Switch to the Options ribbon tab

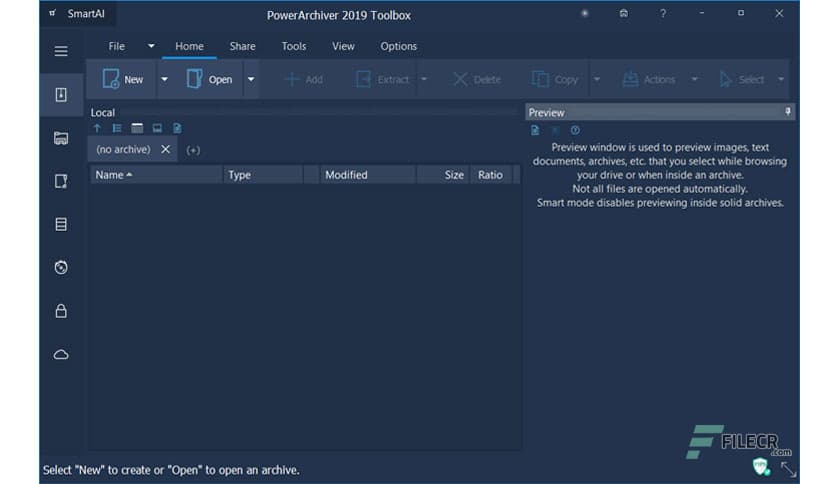coord(399,46)
